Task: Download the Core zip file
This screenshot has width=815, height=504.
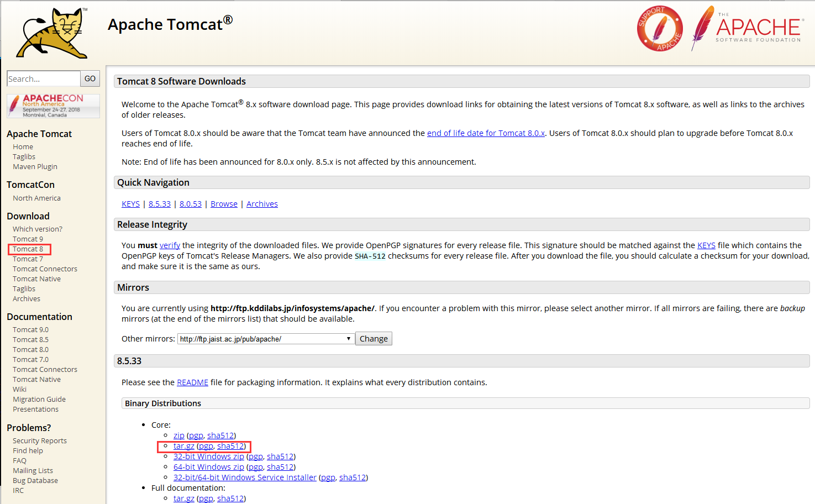Action: coord(178,435)
